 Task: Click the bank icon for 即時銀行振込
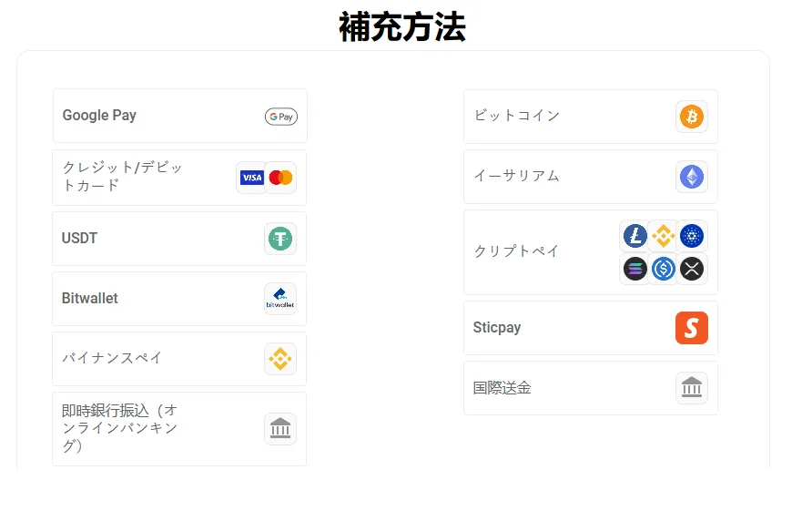(280, 429)
